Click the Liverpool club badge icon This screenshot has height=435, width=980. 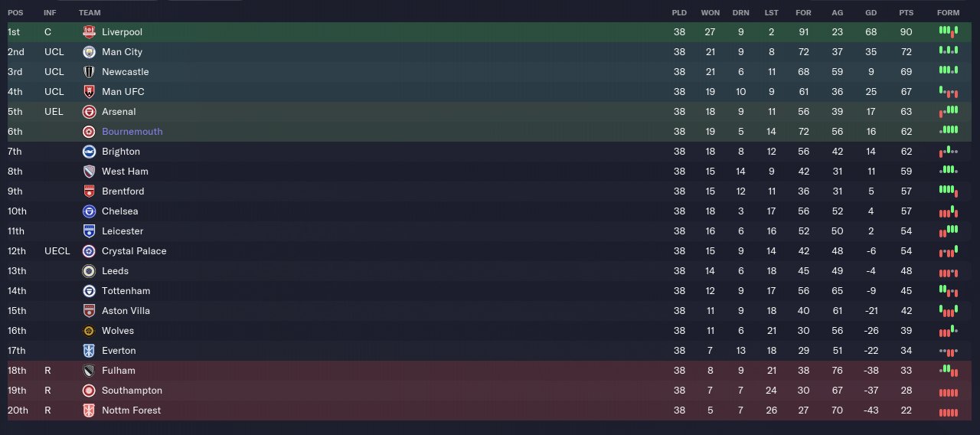[x=89, y=32]
